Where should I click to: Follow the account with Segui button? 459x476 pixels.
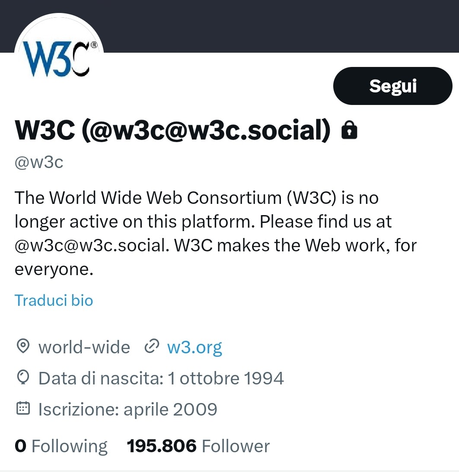tap(392, 86)
